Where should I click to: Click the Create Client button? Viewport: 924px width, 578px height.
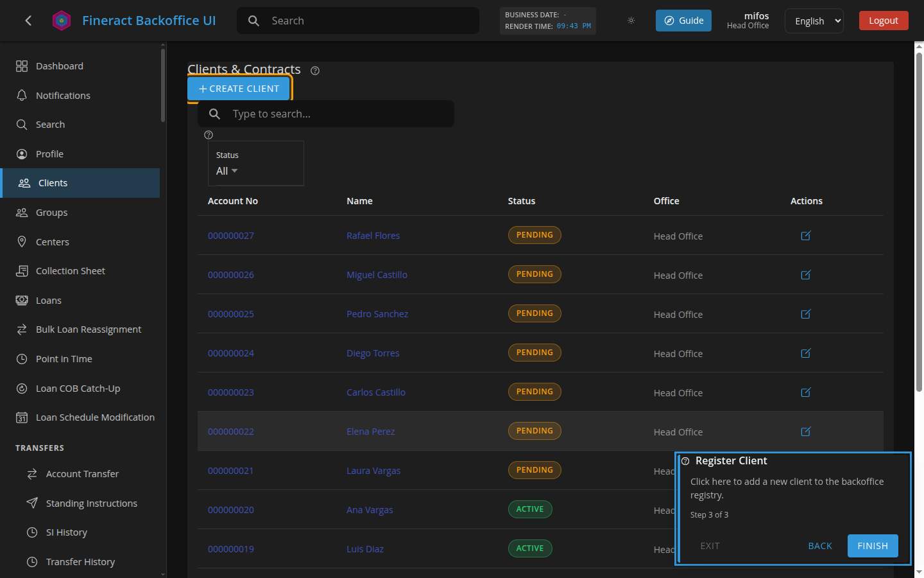click(239, 89)
